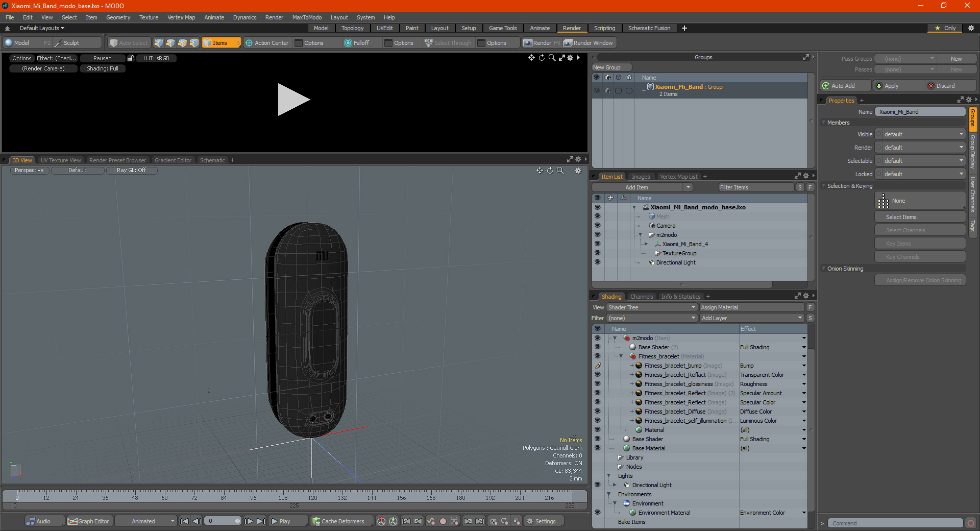Image resolution: width=980 pixels, height=531 pixels.
Task: Open 3D viewport gear settings
Action: [578, 171]
